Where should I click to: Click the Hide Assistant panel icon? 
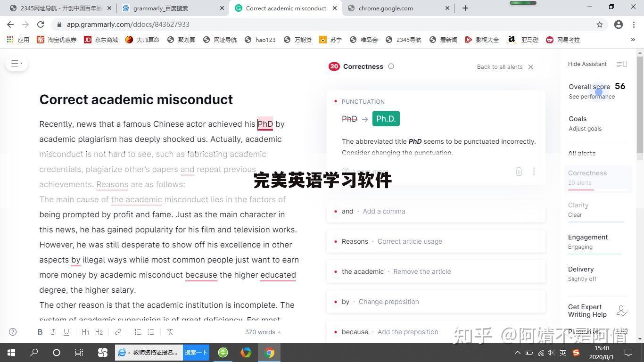click(x=622, y=64)
